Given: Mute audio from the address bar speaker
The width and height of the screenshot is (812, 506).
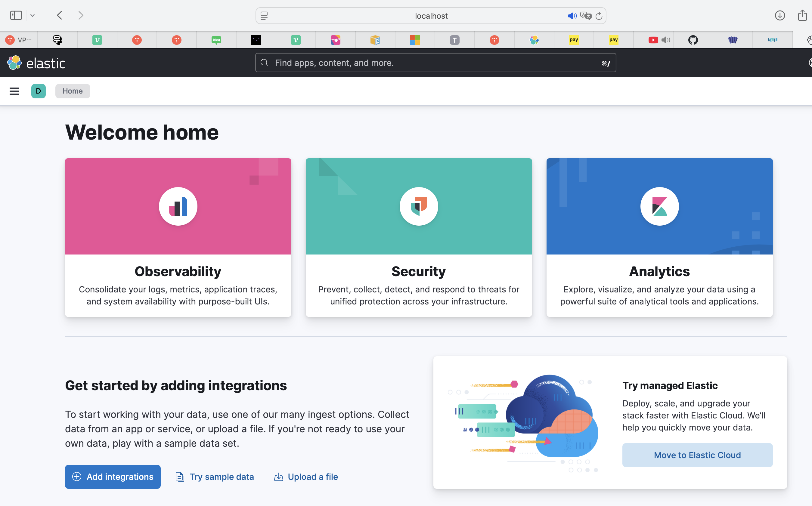Looking at the screenshot, I should pyautogui.click(x=572, y=16).
